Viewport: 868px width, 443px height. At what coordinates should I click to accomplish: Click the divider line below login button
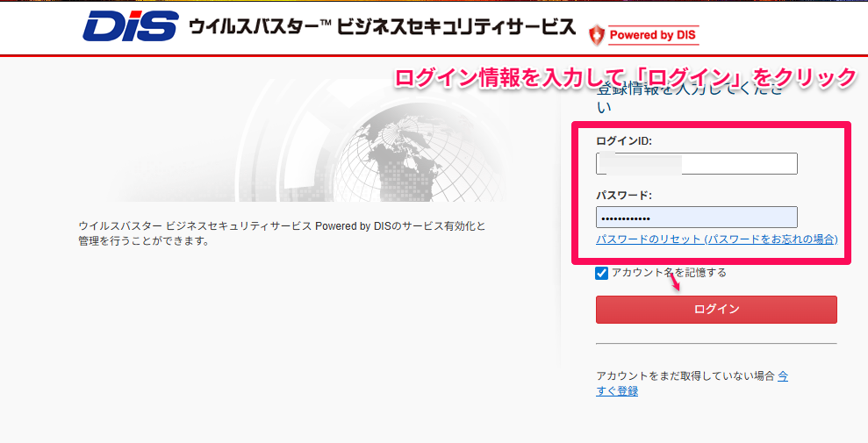[716, 344]
